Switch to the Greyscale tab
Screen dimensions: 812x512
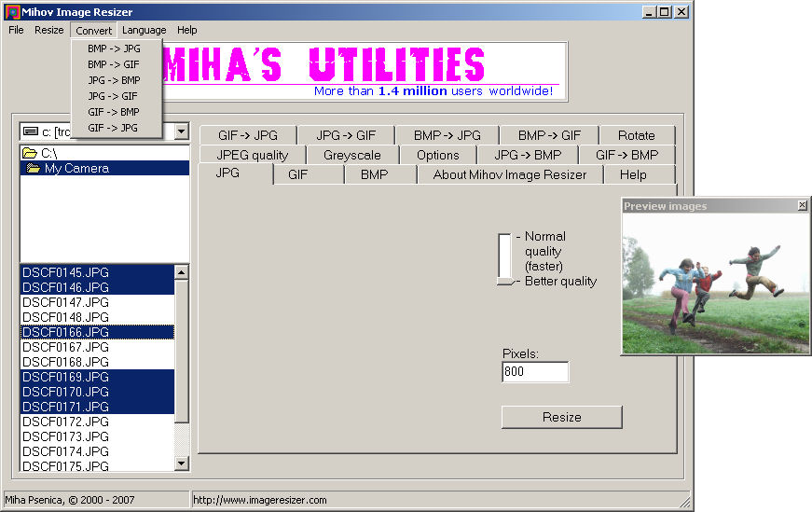351,155
